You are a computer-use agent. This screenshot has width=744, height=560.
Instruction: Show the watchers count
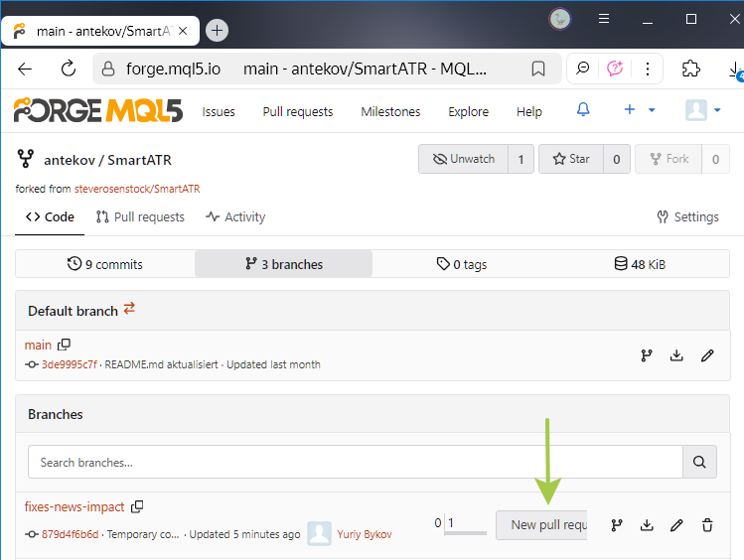pos(521,159)
